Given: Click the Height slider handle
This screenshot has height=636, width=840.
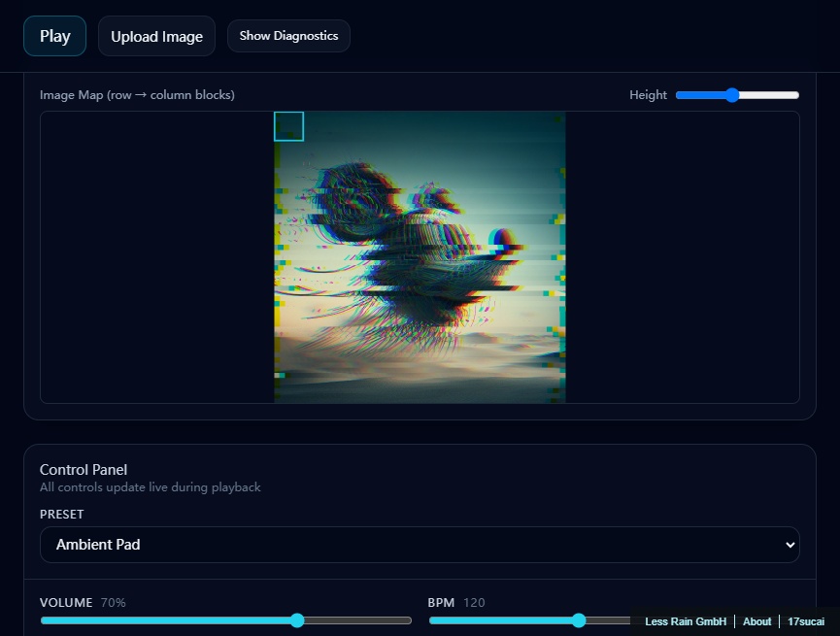Looking at the screenshot, I should pyautogui.click(x=732, y=95).
